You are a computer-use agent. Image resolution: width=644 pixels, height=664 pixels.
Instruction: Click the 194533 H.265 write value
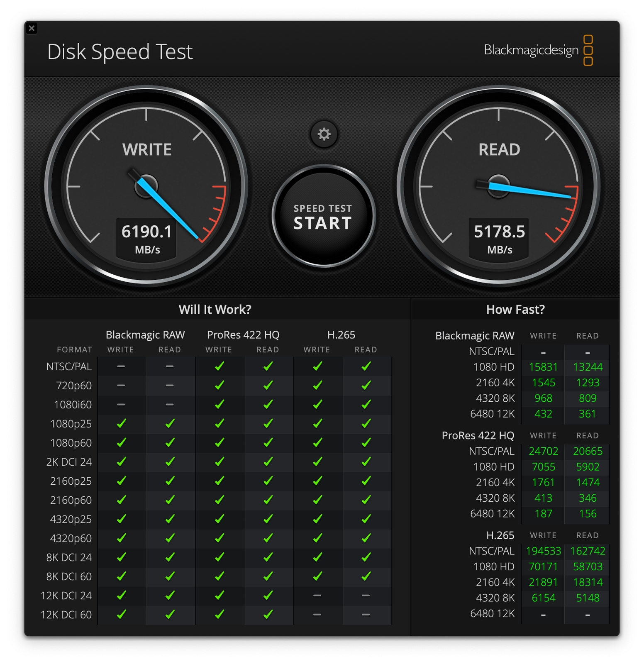click(543, 551)
